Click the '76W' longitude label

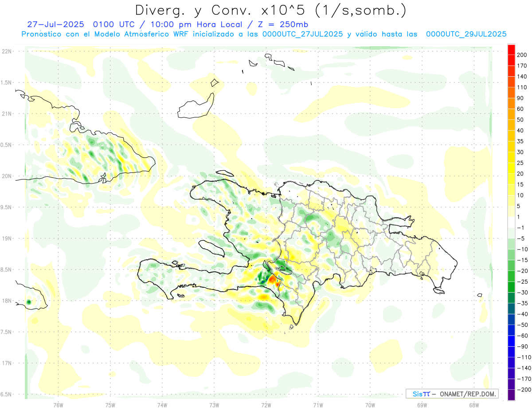(58, 405)
